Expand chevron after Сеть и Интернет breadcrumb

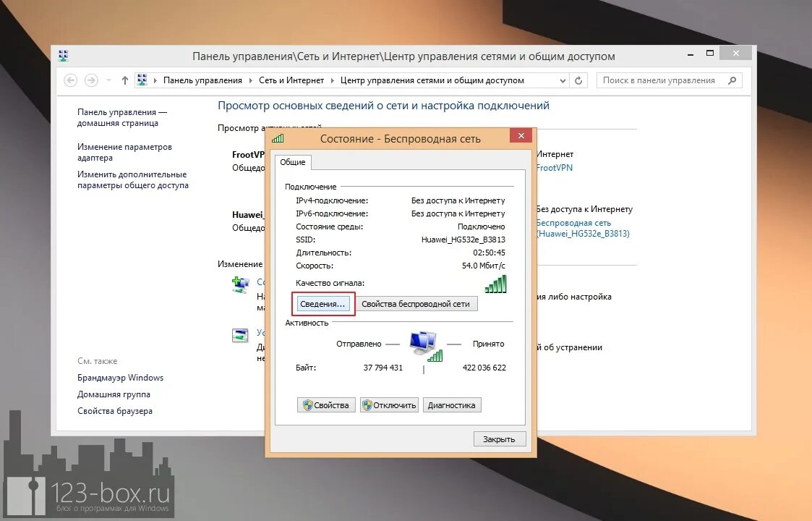click(332, 80)
